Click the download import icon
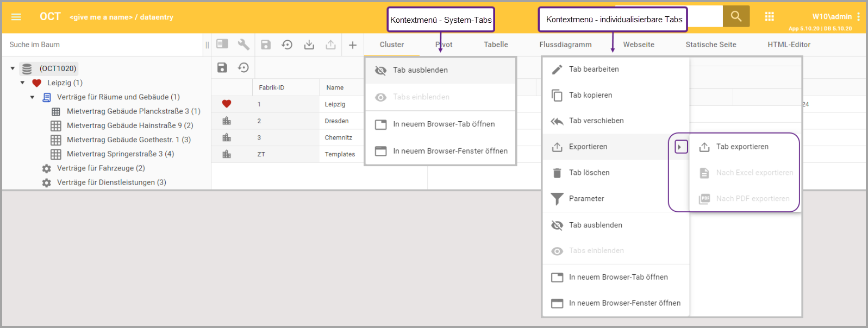 click(x=309, y=45)
